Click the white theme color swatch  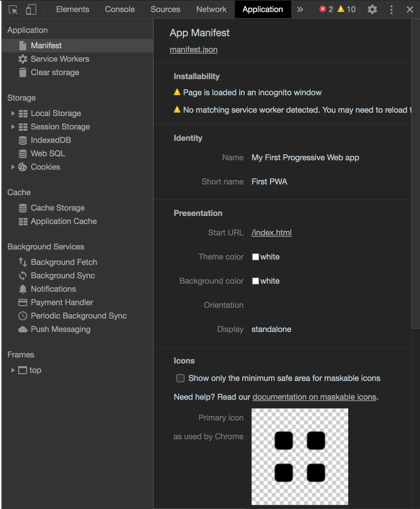point(256,257)
